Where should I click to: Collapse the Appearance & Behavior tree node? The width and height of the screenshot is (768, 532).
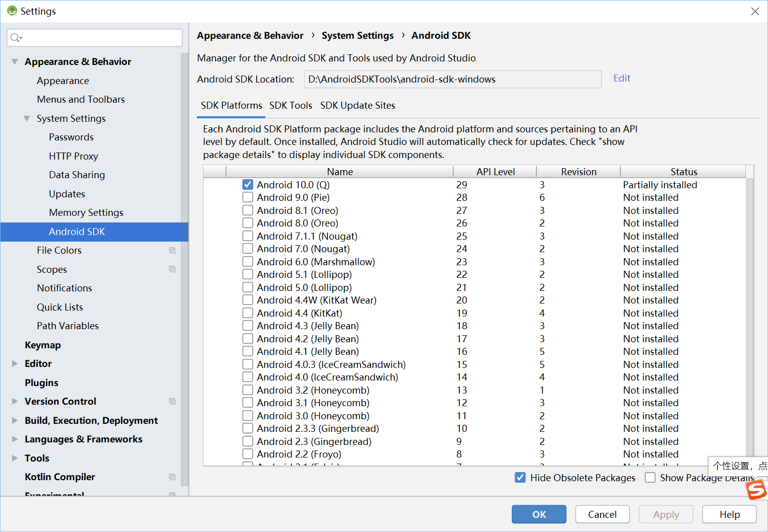[x=15, y=62]
